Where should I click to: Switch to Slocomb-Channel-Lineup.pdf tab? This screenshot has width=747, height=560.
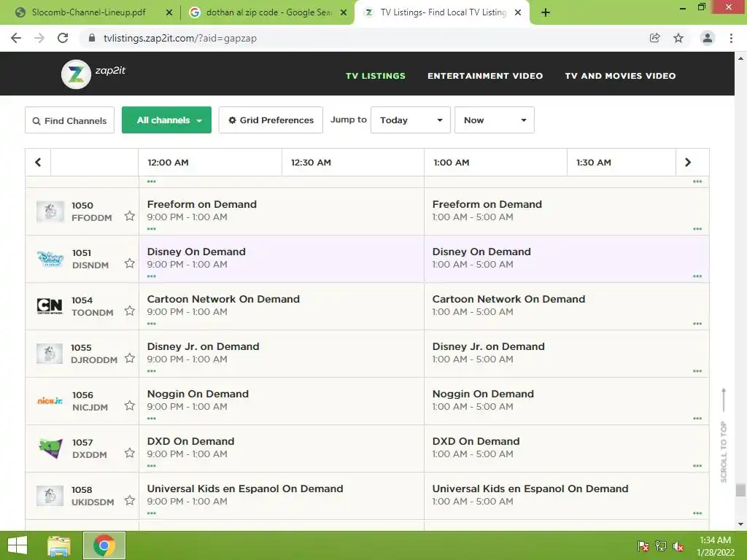point(88,12)
